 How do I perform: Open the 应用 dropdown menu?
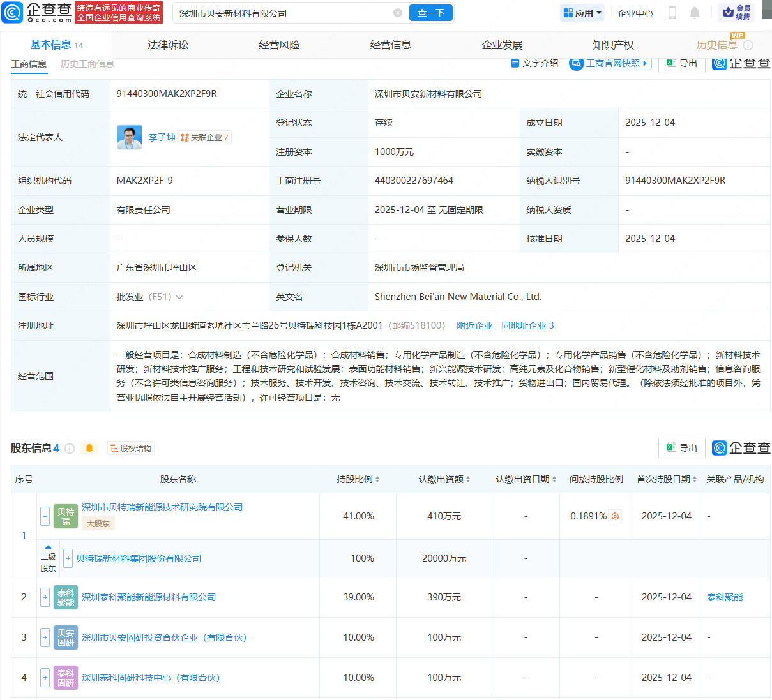(582, 13)
